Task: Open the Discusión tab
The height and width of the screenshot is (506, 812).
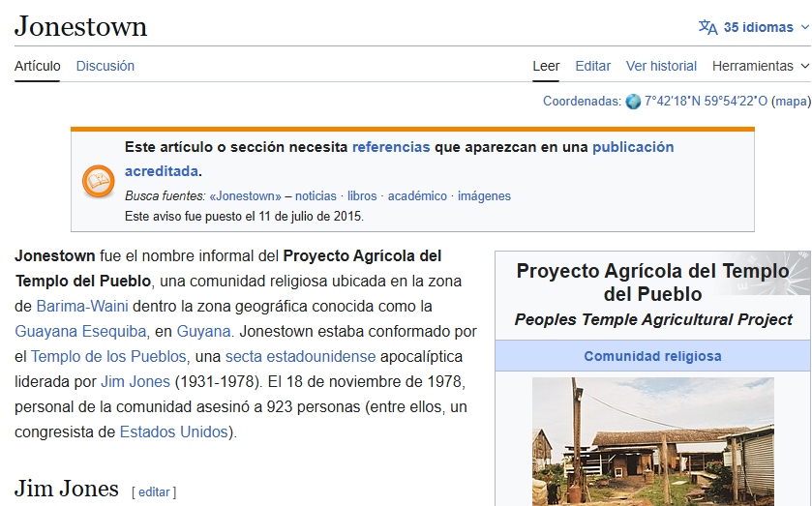Action: pyautogui.click(x=105, y=66)
